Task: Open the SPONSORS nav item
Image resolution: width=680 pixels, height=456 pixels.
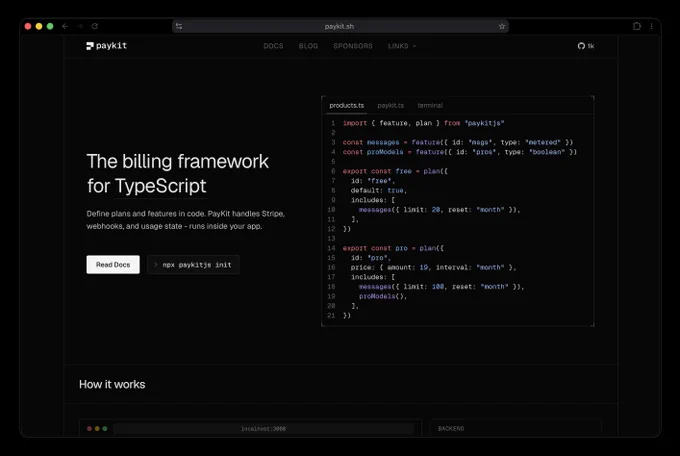Action: tap(353, 46)
